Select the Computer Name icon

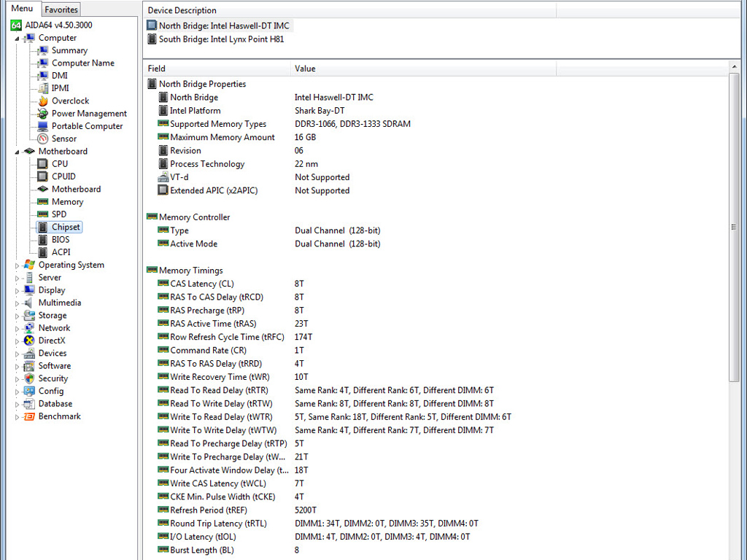(42, 63)
